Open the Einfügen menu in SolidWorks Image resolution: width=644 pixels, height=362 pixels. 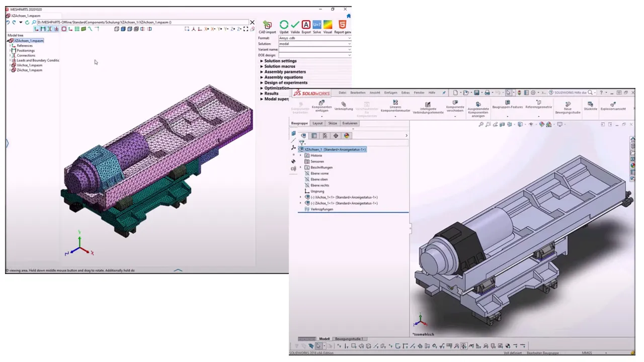click(390, 93)
